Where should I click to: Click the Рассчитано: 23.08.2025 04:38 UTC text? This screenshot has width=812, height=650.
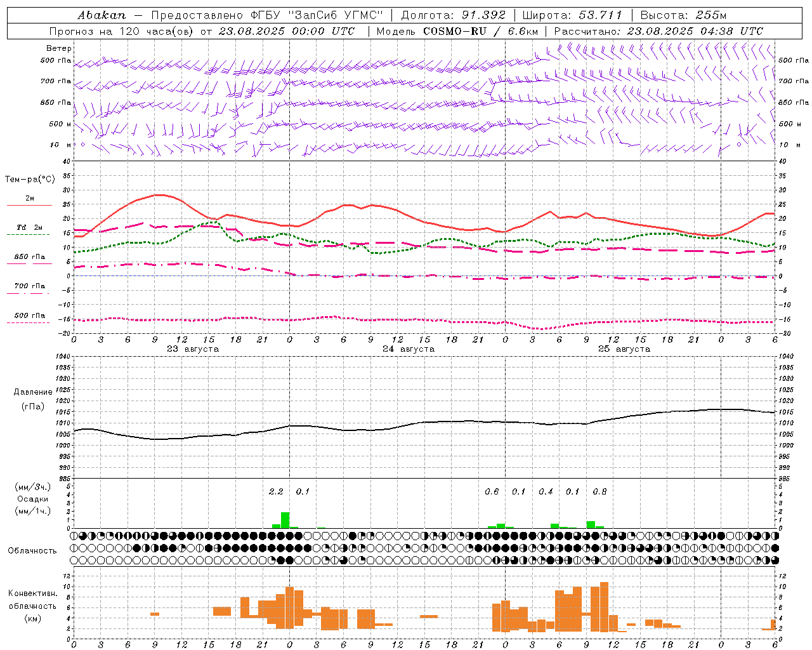tap(658, 31)
